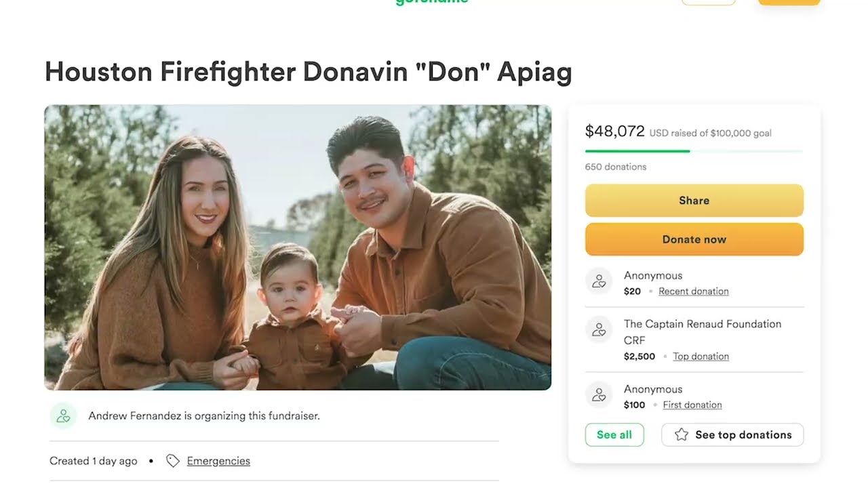Click the donor icon for the $20 Anonymous donation
Screen dimensions: 868x488
(599, 281)
